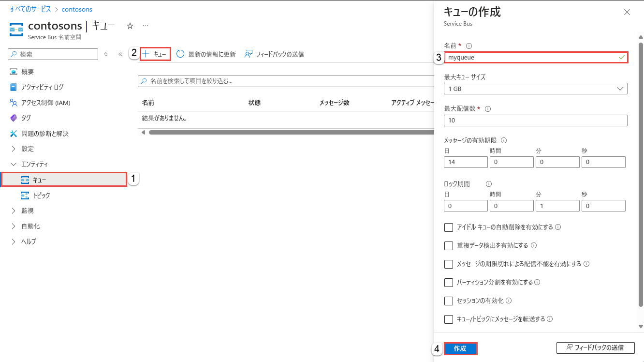Click the up/down arrows beside the sidebar search
The height and width of the screenshot is (362, 644).
click(106, 54)
